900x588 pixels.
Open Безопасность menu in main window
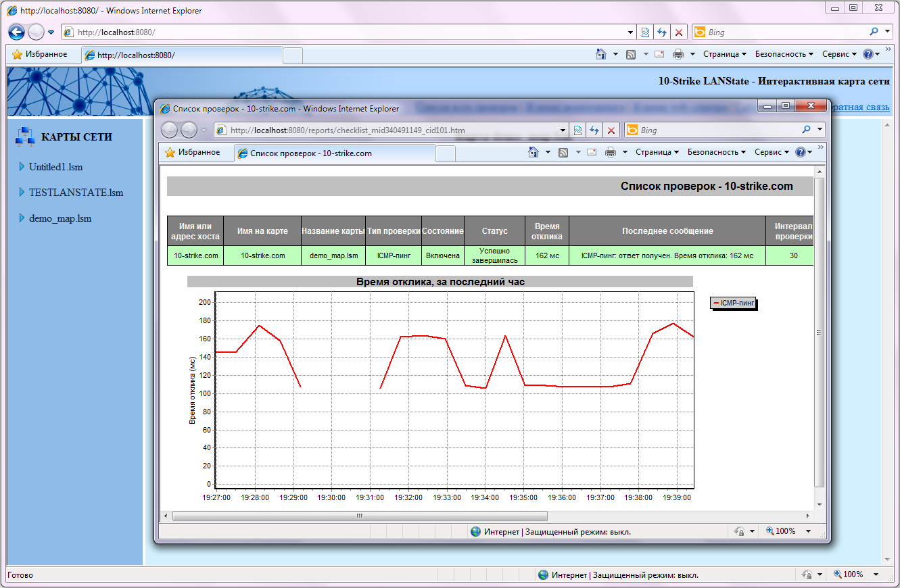784,54
